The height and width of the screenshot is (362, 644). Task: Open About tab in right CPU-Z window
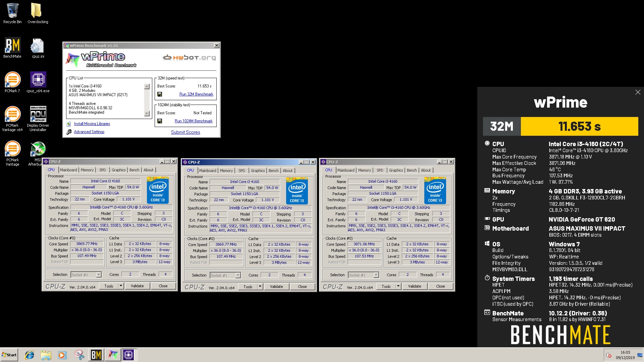[426, 170]
